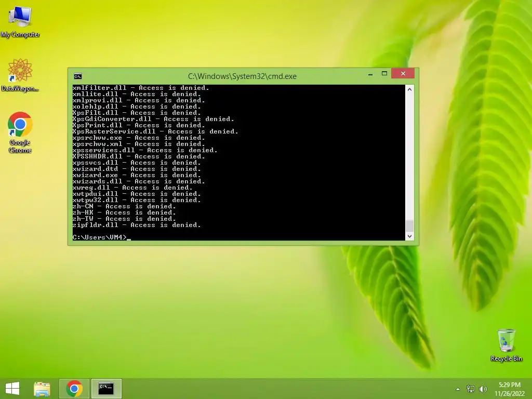The width and height of the screenshot is (532, 399).
Task: Click the xmlfilter.dll output line
Action: click(141, 88)
